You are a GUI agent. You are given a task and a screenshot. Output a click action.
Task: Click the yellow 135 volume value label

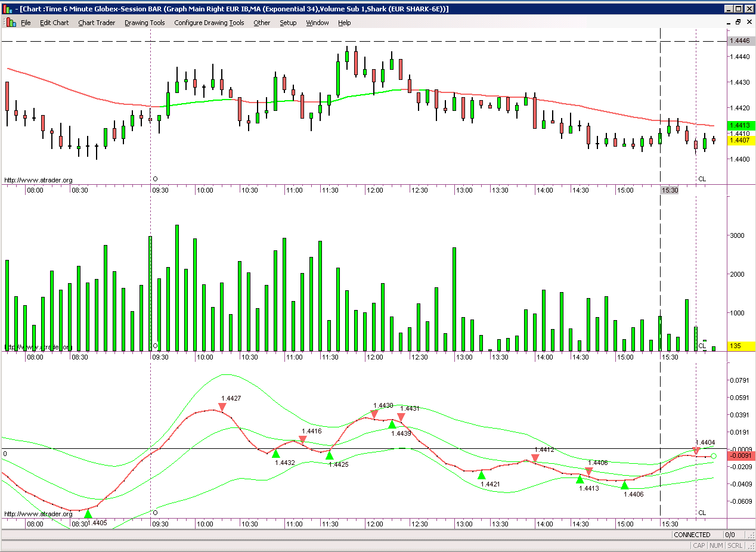pyautogui.click(x=742, y=346)
